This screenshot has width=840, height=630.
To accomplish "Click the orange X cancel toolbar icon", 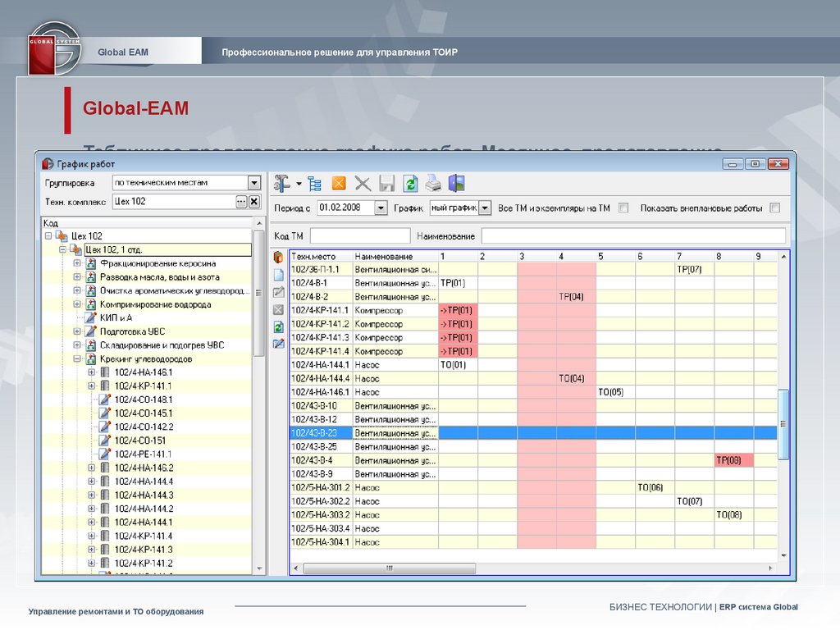I will pyautogui.click(x=339, y=184).
